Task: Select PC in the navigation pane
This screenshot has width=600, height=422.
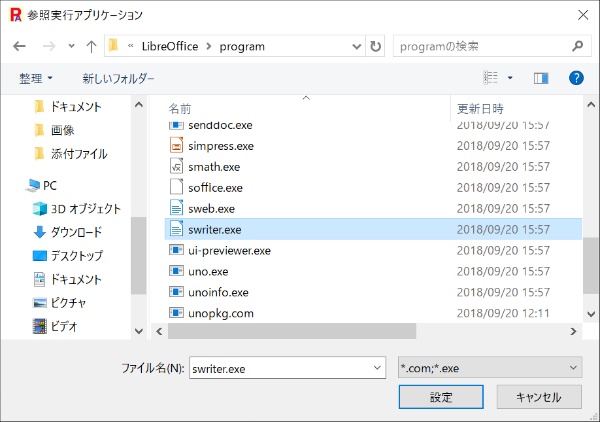Action: (x=41, y=186)
